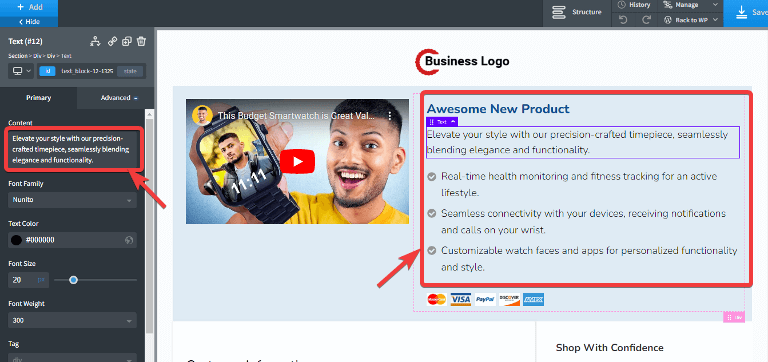Click the check icon beside Customizable watch faces
This screenshot has height=362, width=768.
pyautogui.click(x=432, y=251)
